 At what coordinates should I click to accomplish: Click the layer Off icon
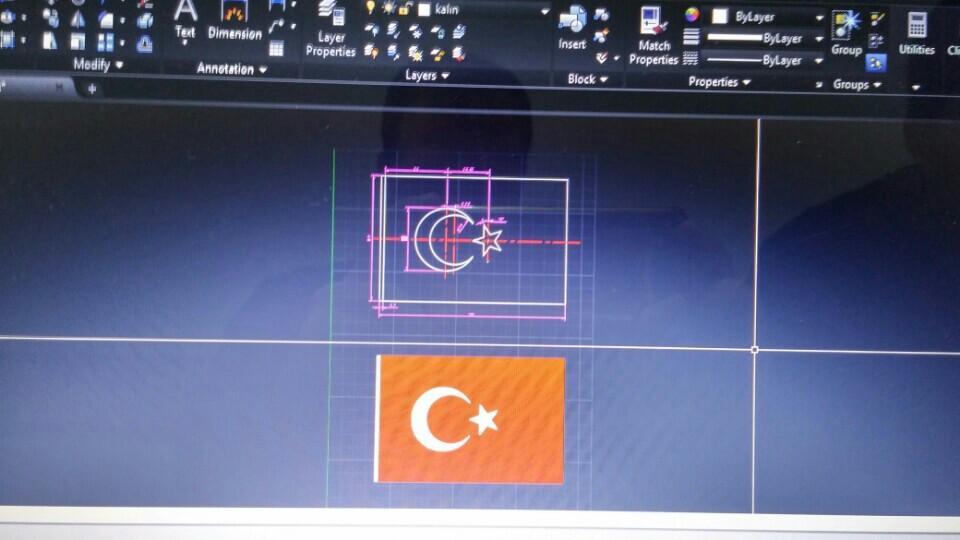point(371,29)
